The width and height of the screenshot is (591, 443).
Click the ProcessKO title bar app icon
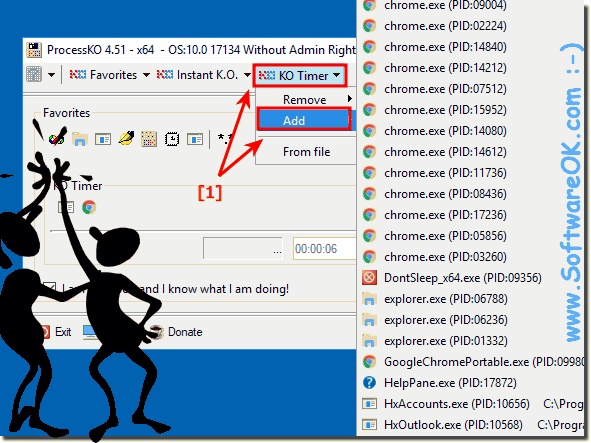(34, 50)
